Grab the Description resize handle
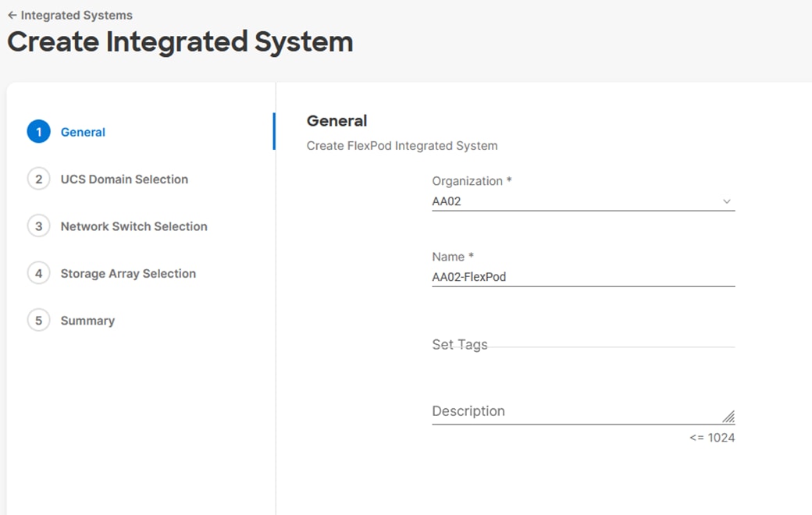Screen dimensions: 812x515 click(x=728, y=417)
